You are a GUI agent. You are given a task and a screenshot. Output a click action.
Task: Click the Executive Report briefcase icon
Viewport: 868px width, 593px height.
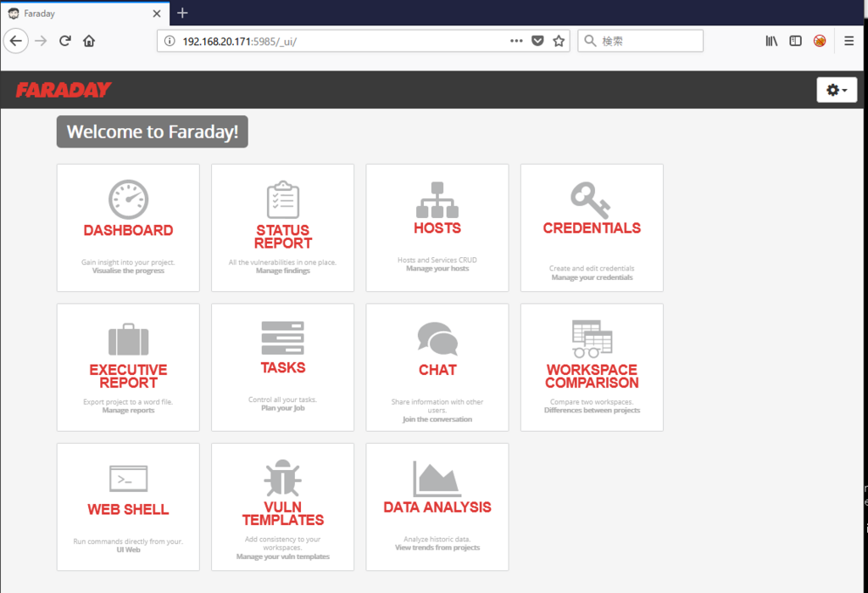click(129, 339)
